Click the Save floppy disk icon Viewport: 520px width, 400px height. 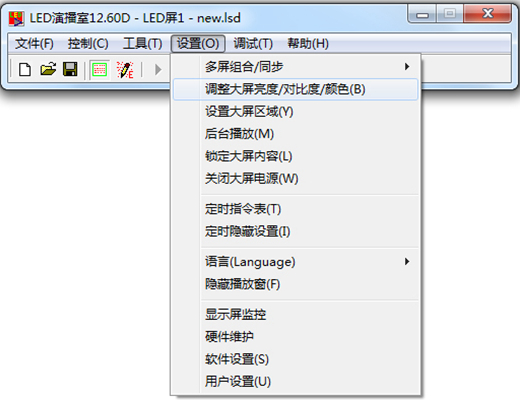coord(70,70)
